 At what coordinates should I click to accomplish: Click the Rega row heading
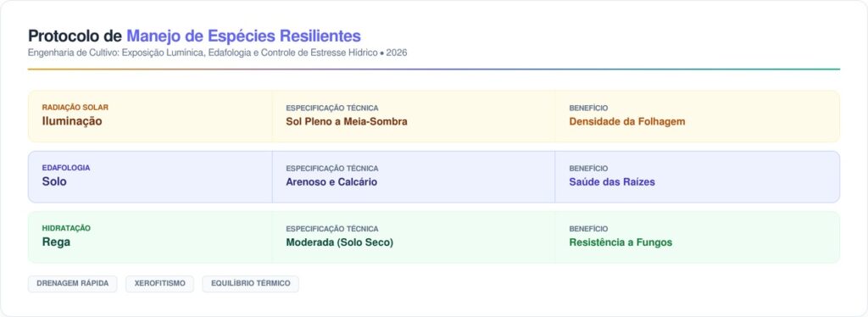click(56, 242)
